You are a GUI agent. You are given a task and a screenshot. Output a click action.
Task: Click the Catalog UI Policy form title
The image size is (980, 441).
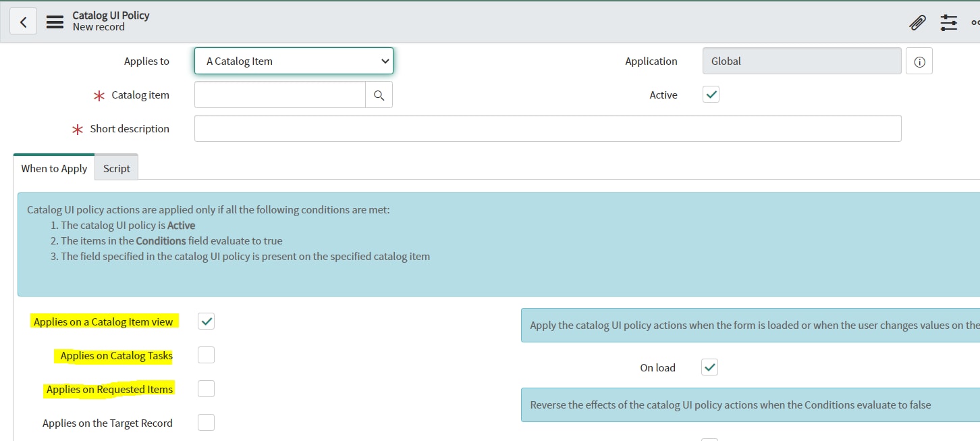(x=111, y=15)
